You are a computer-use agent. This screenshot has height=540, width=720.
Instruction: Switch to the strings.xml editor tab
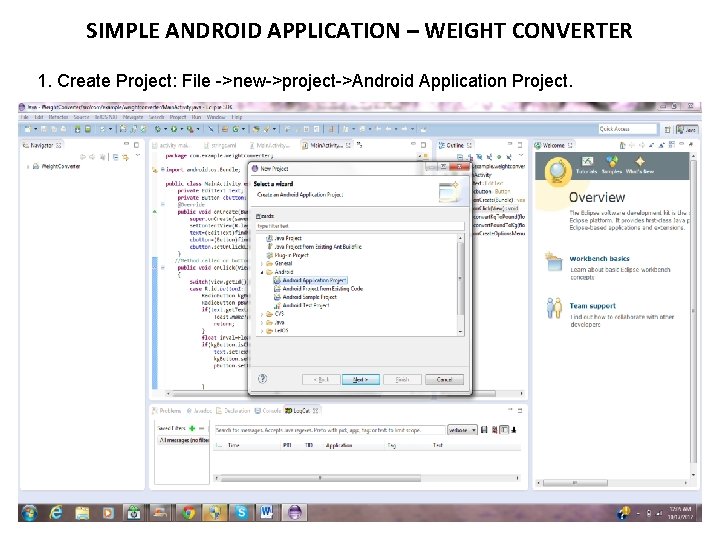220,145
